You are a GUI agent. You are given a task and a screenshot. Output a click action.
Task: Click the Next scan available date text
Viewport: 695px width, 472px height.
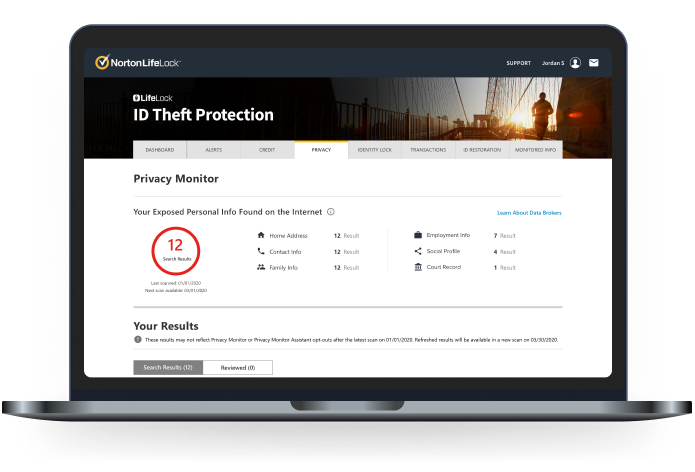pos(176,290)
